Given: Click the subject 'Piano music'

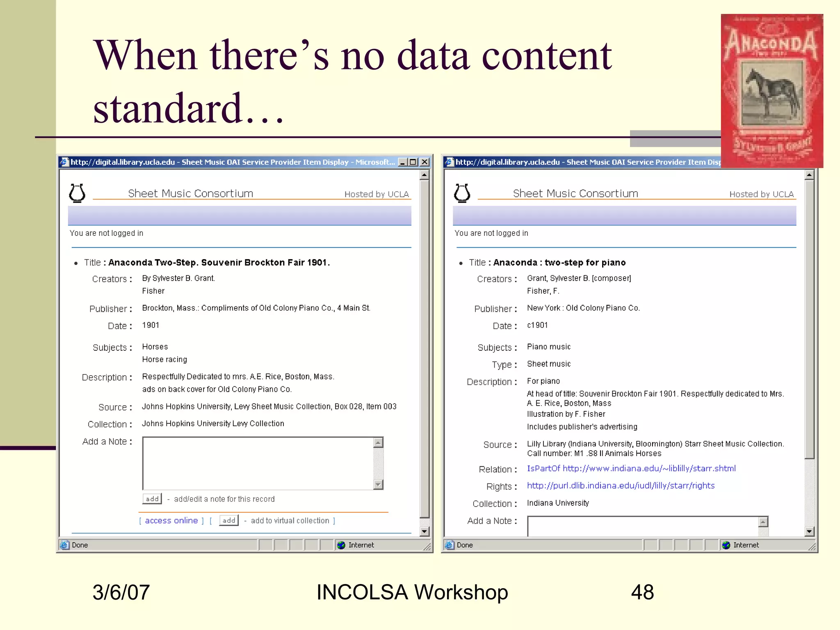Looking at the screenshot, I should click(549, 347).
